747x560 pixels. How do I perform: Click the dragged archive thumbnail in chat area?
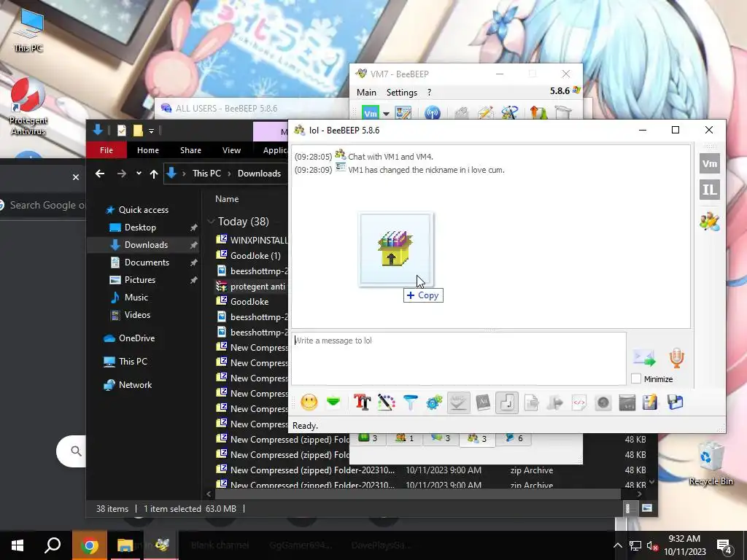(396, 249)
